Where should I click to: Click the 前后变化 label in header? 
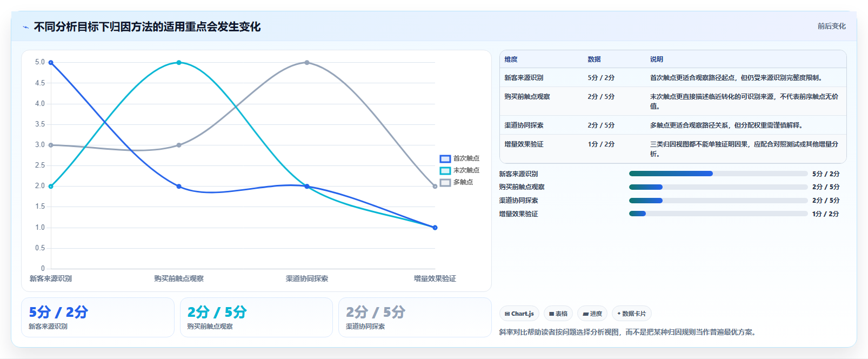click(x=831, y=26)
